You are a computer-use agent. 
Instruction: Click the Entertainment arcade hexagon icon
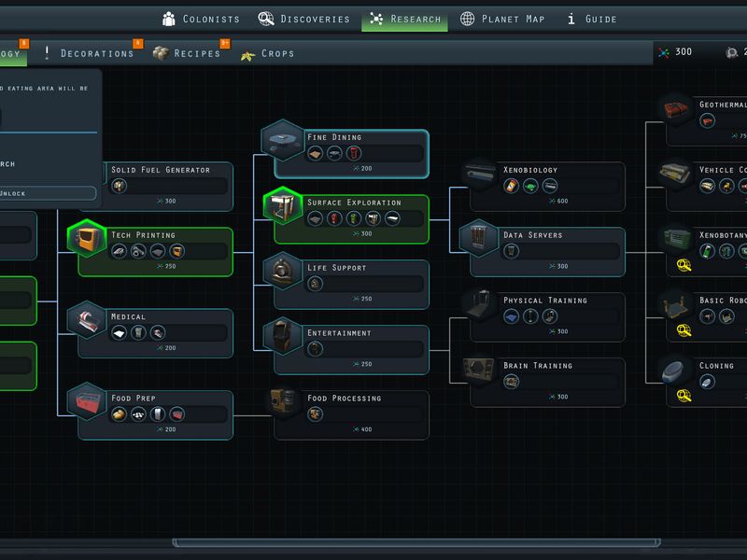[283, 336]
